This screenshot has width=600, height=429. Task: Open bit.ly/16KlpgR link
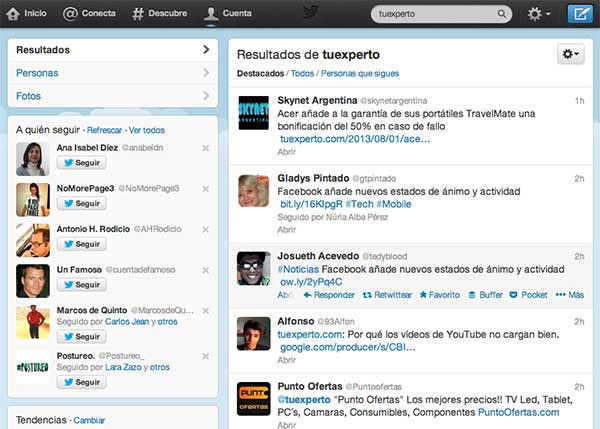coord(311,204)
